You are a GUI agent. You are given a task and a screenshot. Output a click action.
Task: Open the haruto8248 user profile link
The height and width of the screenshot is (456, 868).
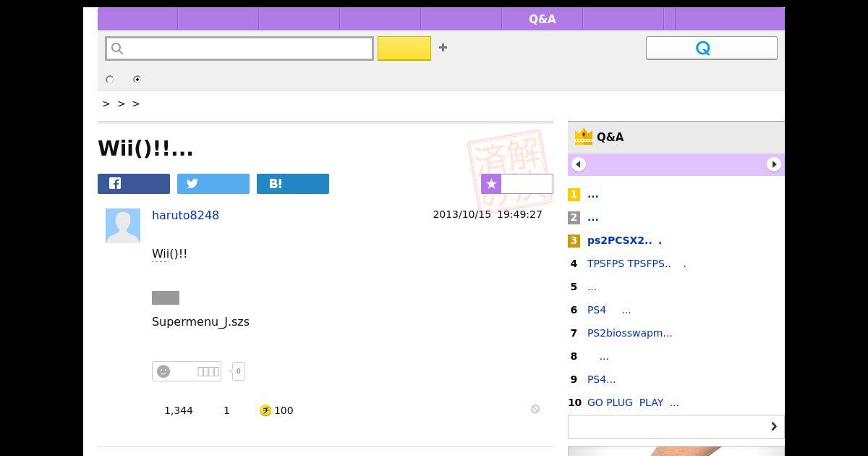(185, 215)
